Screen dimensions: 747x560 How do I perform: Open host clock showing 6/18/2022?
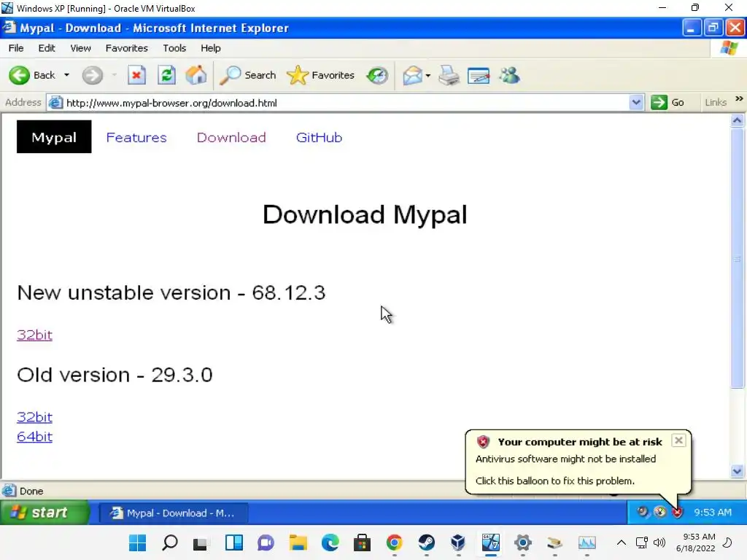[695, 542]
